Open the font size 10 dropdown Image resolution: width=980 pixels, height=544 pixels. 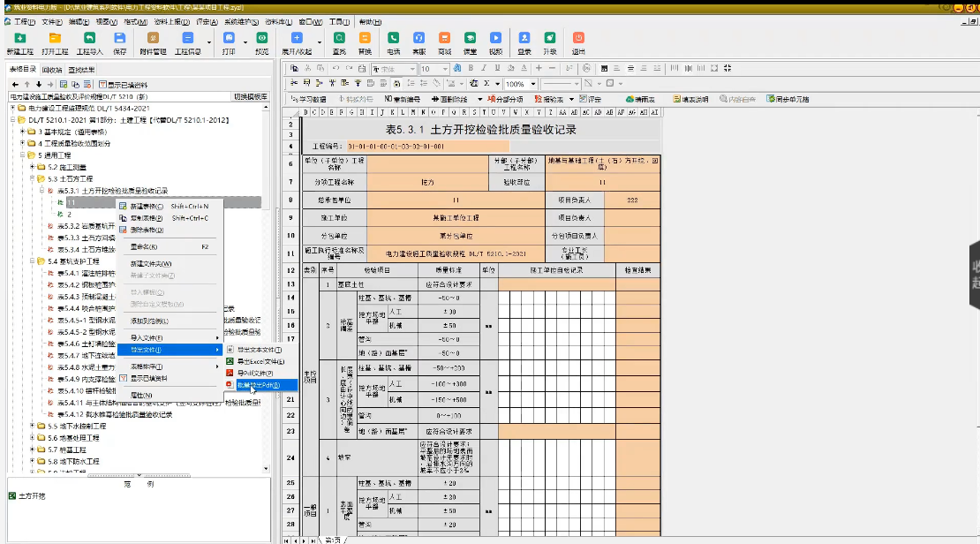click(x=445, y=69)
